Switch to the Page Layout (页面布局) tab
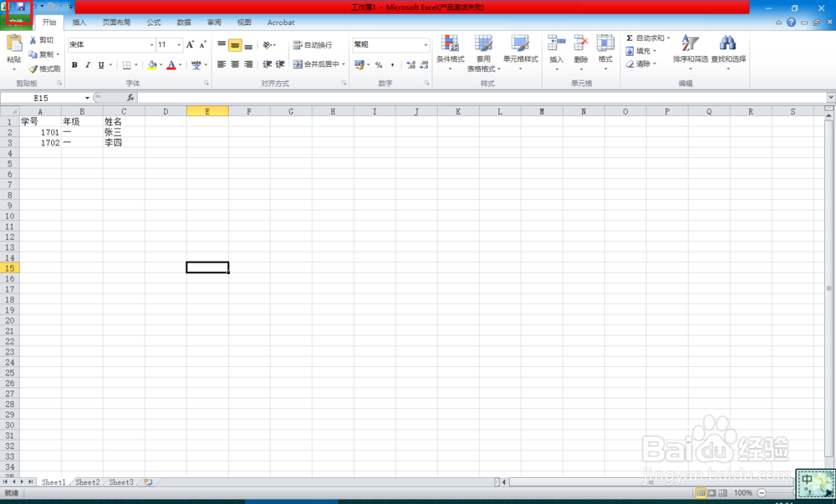This screenshot has width=836, height=504. click(116, 23)
